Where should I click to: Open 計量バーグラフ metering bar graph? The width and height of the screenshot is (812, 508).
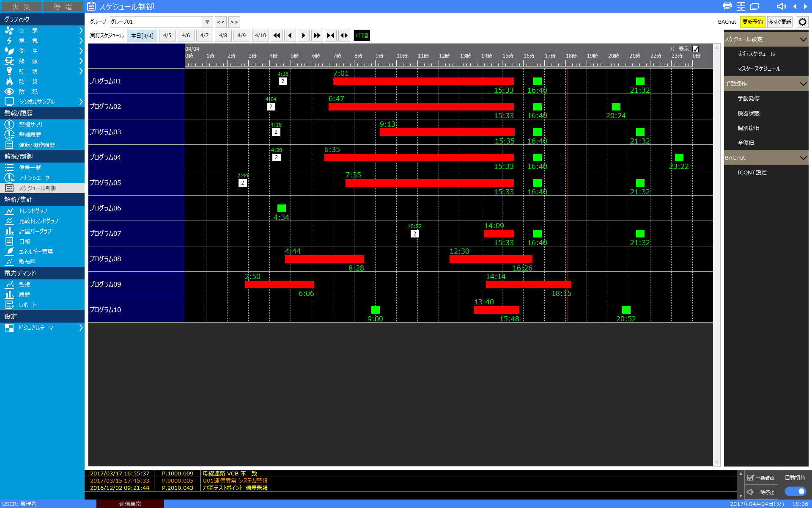(x=42, y=231)
